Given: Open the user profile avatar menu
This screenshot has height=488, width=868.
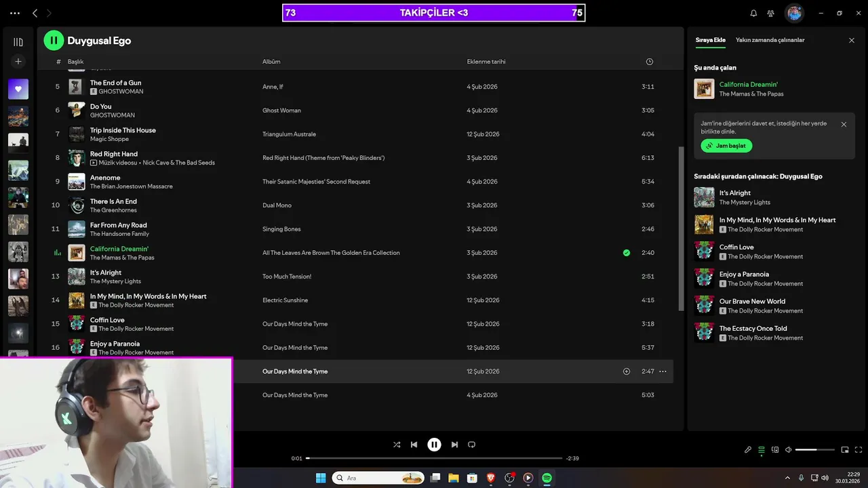Looking at the screenshot, I should pyautogui.click(x=795, y=13).
